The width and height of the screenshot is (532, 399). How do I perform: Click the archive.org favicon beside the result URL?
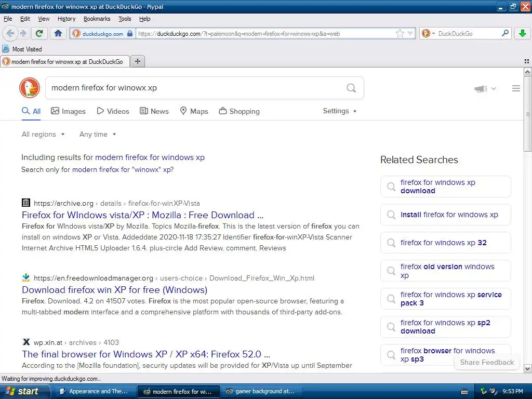(x=26, y=203)
